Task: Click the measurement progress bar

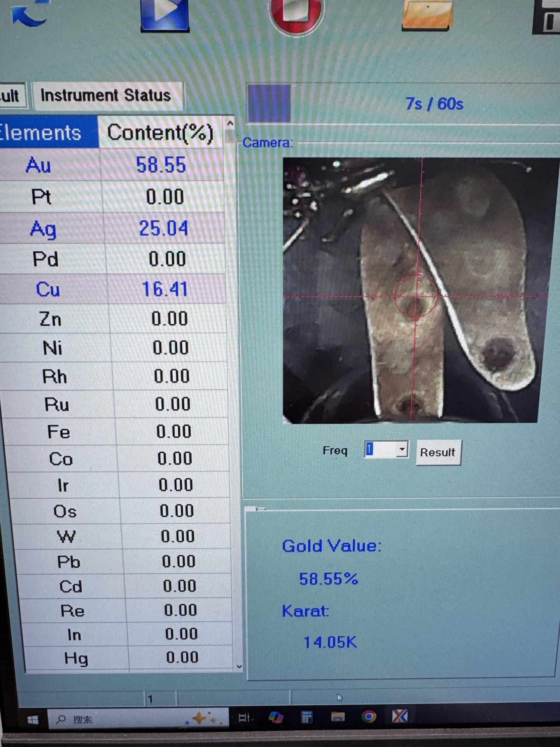Action: coord(403,104)
